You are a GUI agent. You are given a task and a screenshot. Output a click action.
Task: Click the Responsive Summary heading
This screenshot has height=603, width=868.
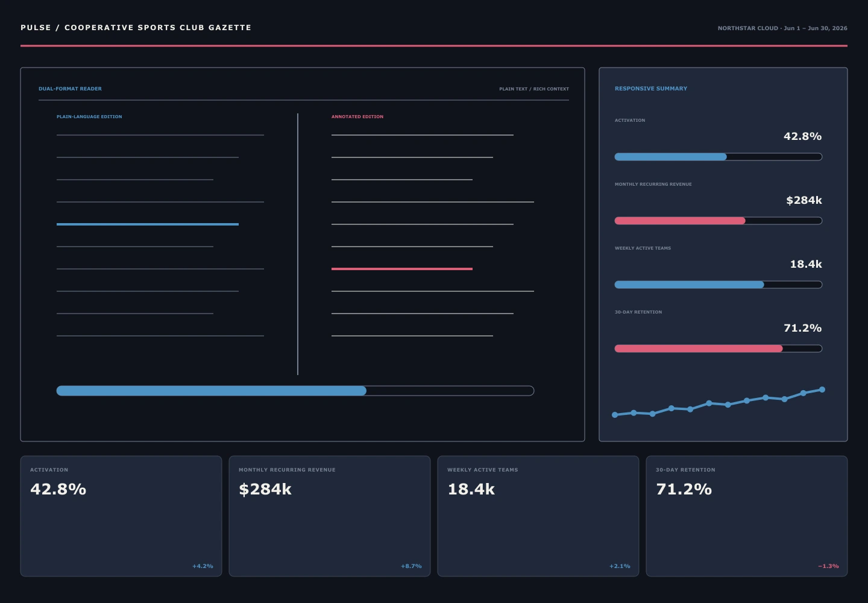pyautogui.click(x=651, y=89)
